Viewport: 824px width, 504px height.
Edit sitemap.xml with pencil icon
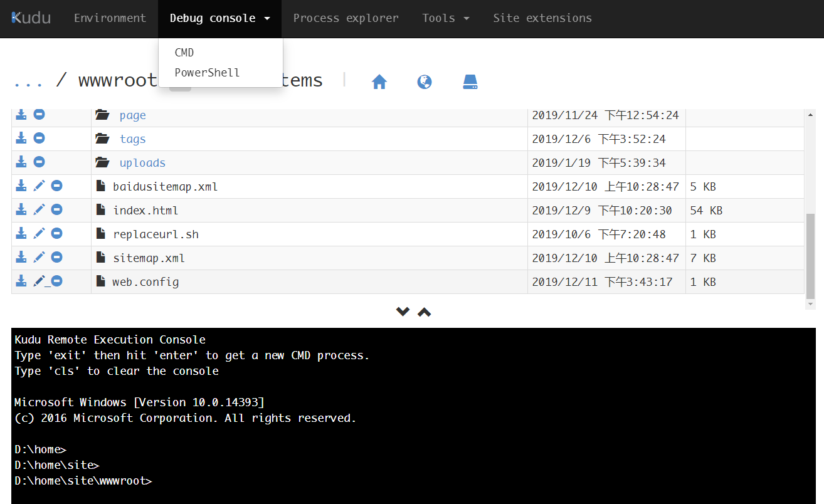pos(39,257)
